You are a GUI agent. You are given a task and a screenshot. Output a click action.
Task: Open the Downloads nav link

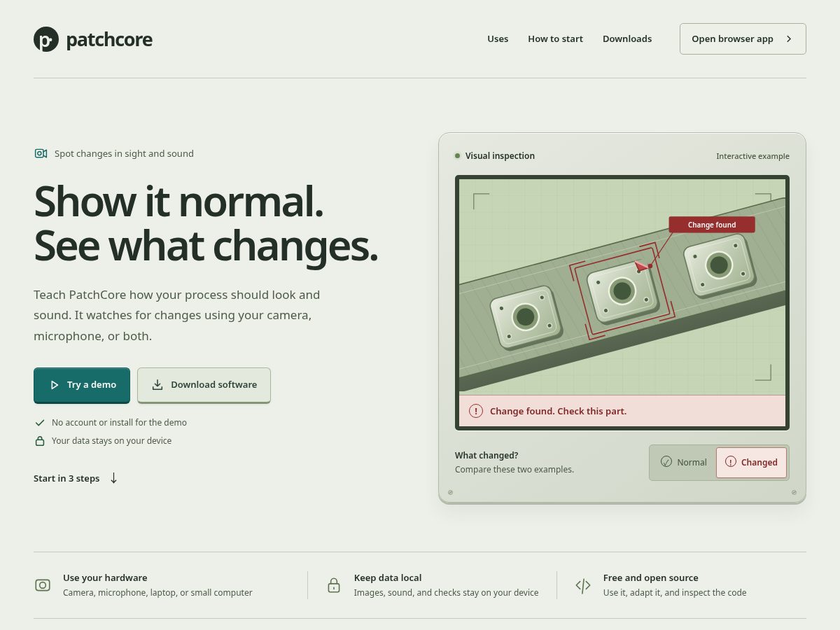[627, 39]
